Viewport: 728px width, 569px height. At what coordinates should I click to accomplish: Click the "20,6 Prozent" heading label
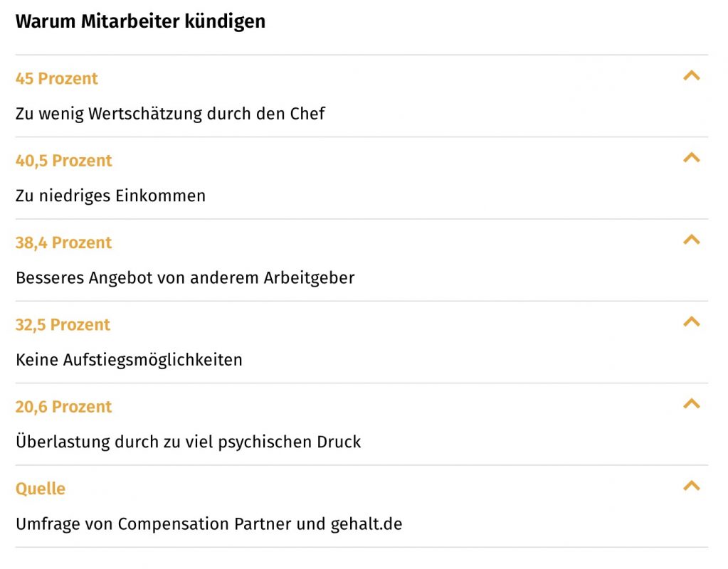[x=64, y=407]
